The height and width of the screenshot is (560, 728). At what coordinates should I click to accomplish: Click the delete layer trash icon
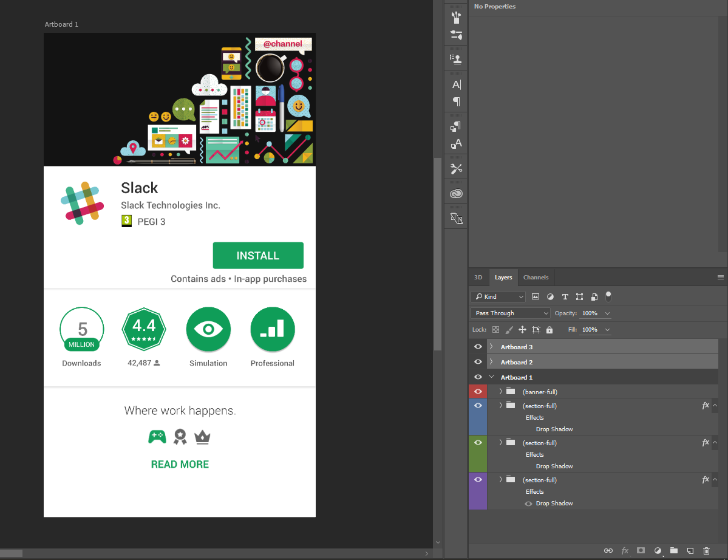706,550
